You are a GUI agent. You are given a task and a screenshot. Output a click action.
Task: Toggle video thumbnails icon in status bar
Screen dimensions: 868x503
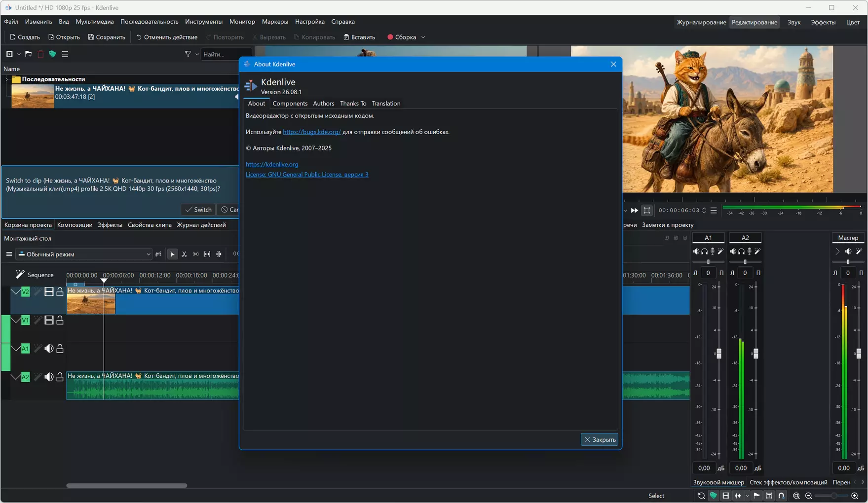point(725,496)
